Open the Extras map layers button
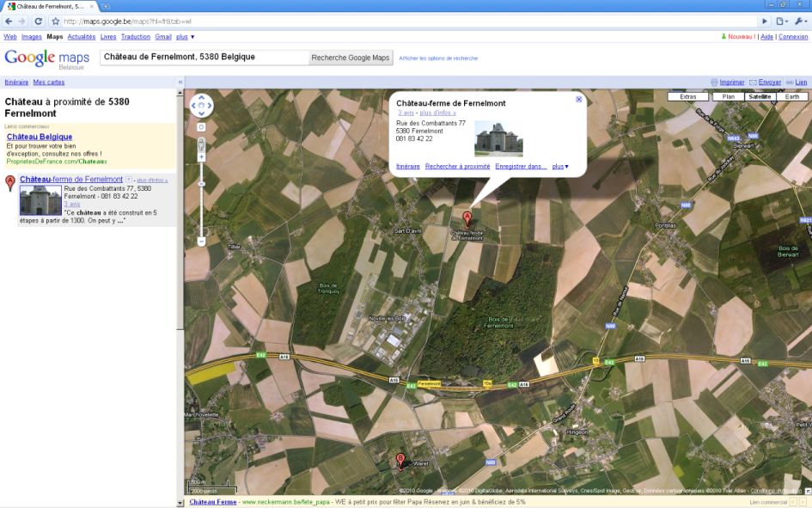Screen dimensions: 812x508 point(687,97)
